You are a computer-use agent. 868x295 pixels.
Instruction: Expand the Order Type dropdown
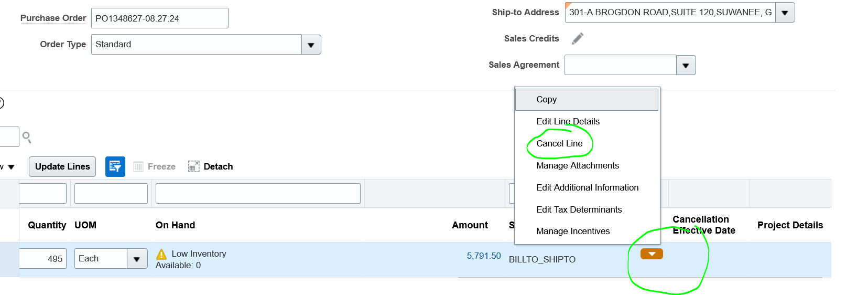pyautogui.click(x=311, y=45)
